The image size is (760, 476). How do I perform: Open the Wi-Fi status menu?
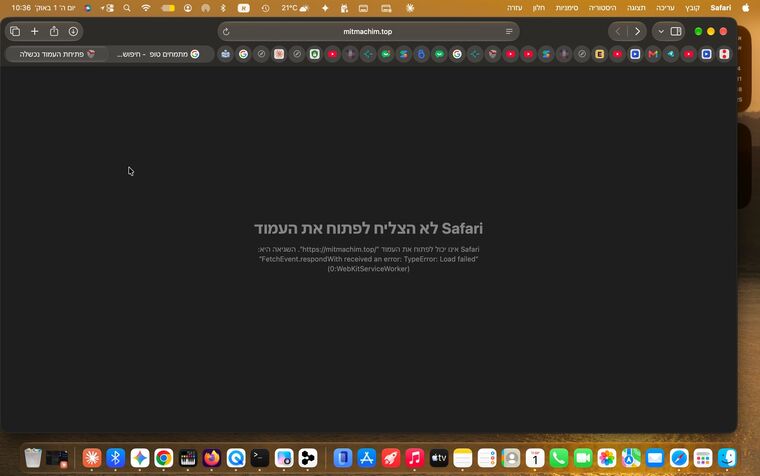[x=145, y=8]
